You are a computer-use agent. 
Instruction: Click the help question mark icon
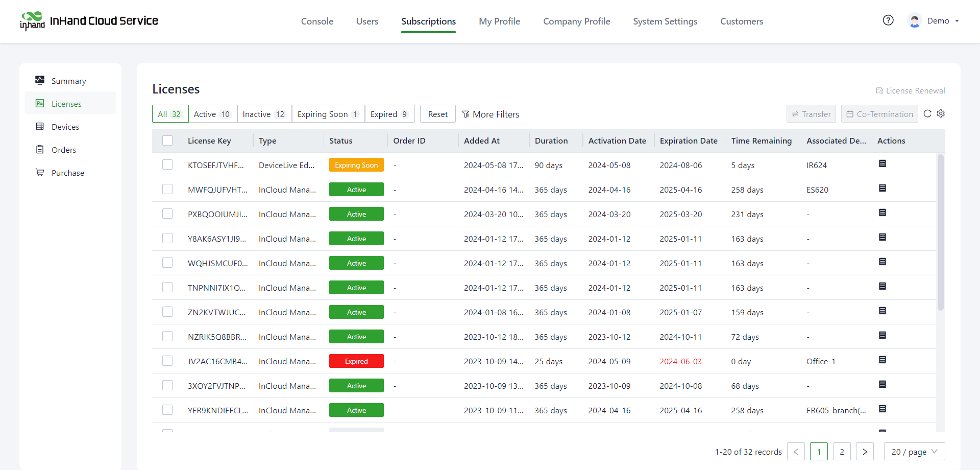pyautogui.click(x=888, y=20)
